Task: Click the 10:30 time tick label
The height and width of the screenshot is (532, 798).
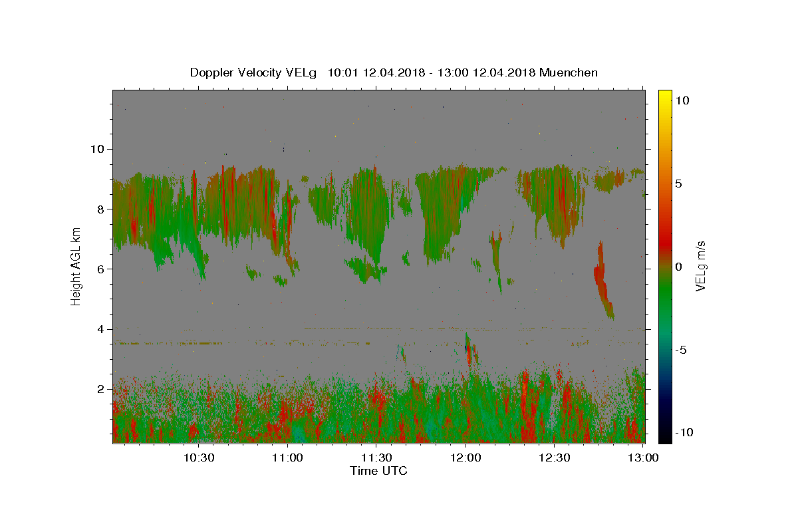Action: [x=198, y=458]
